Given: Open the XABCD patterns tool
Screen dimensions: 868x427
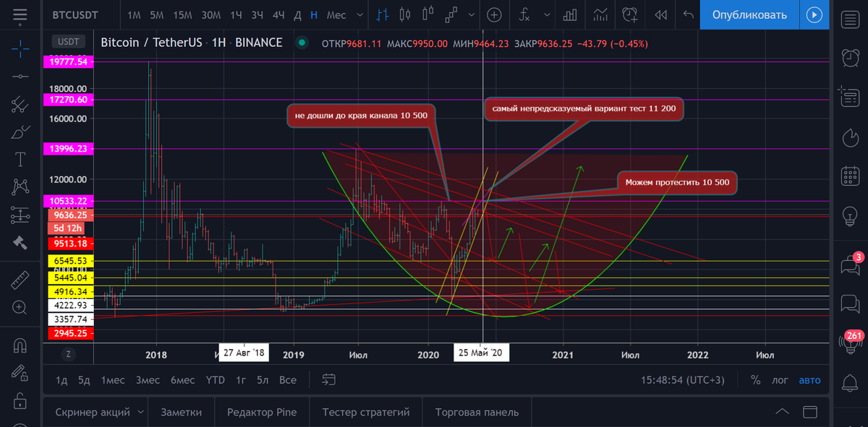Looking at the screenshot, I should 20,187.
